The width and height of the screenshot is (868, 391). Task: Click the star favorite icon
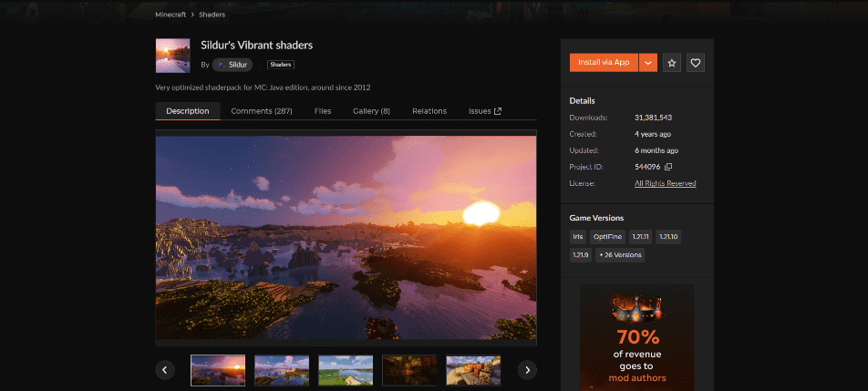(x=672, y=63)
